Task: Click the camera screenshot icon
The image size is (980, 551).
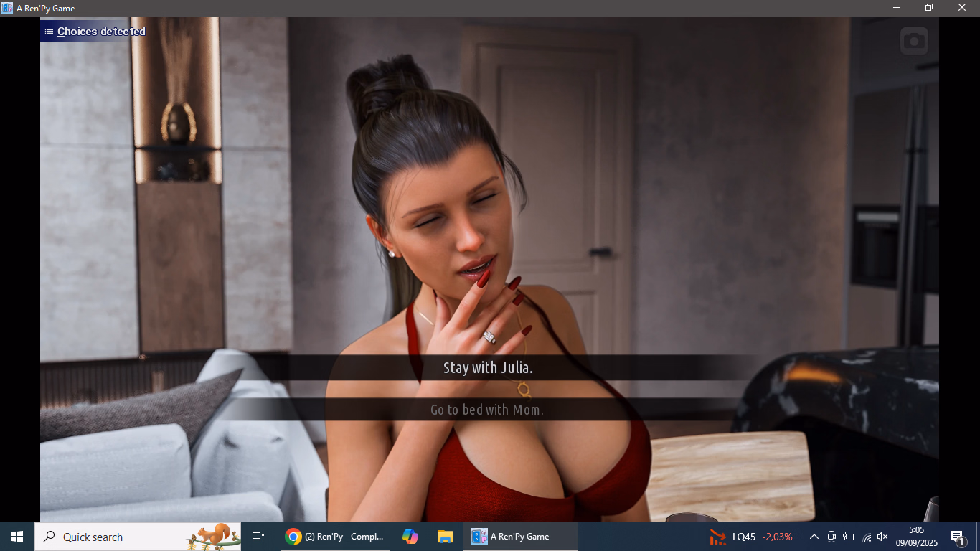Action: pyautogui.click(x=914, y=41)
